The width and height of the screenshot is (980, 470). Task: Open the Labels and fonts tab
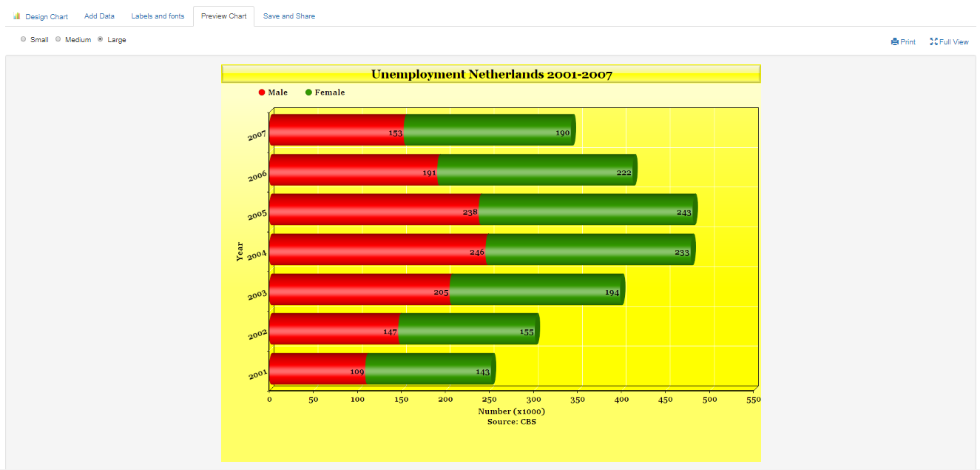(x=158, y=16)
